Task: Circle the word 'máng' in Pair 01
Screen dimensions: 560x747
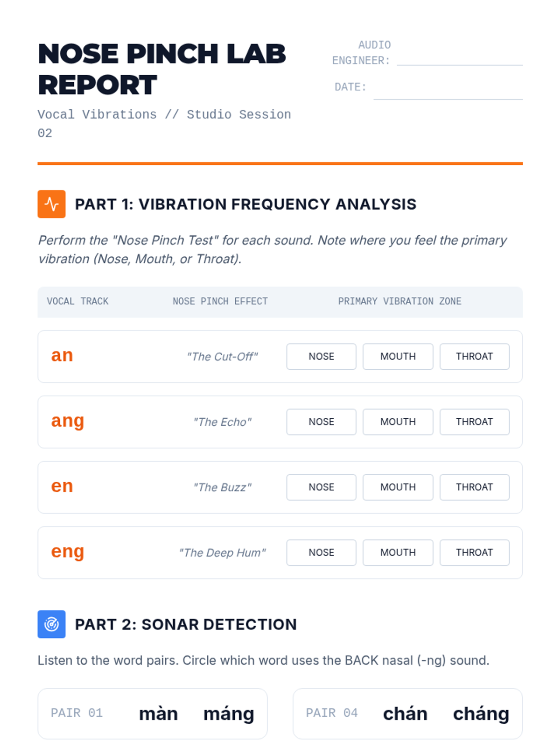Action: pyautogui.click(x=229, y=714)
